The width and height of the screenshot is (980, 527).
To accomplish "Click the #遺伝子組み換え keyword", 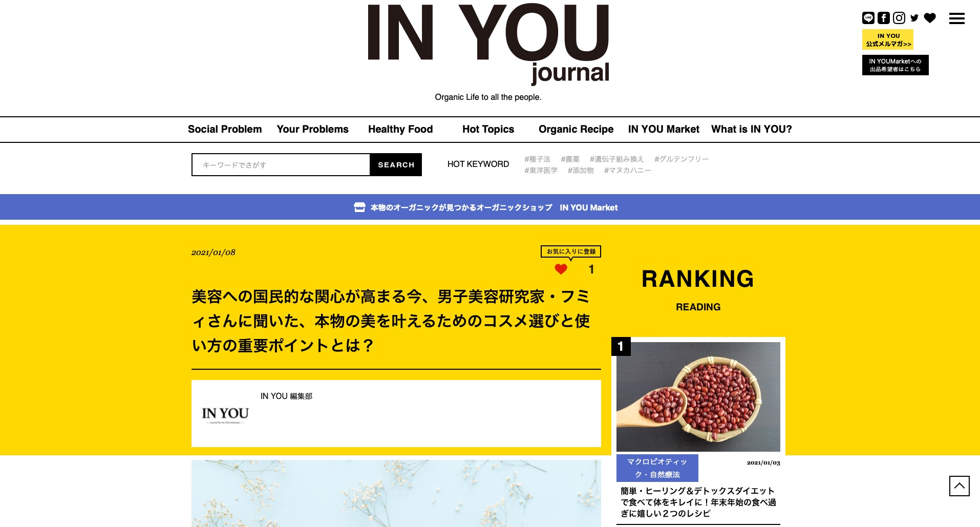I will coord(616,159).
